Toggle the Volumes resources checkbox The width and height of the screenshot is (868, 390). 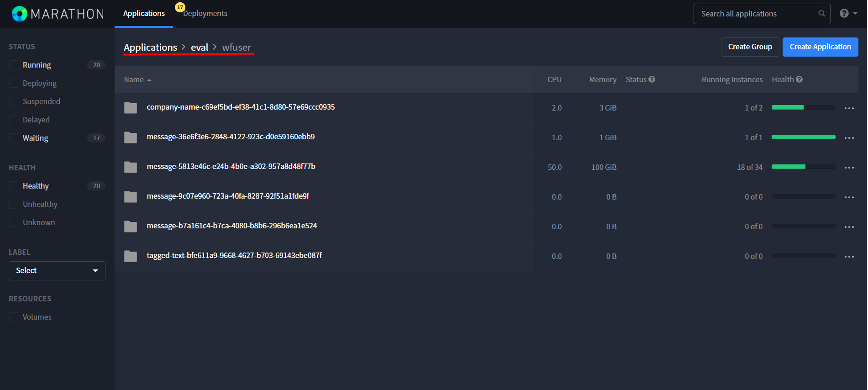pos(14,317)
